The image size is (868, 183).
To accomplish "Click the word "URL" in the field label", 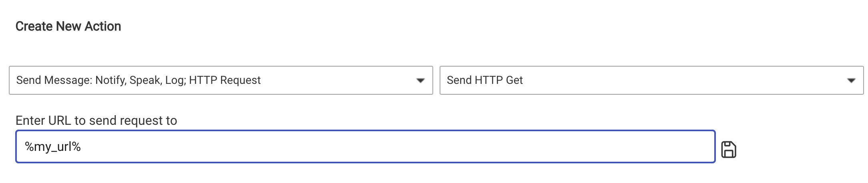I will (x=60, y=120).
